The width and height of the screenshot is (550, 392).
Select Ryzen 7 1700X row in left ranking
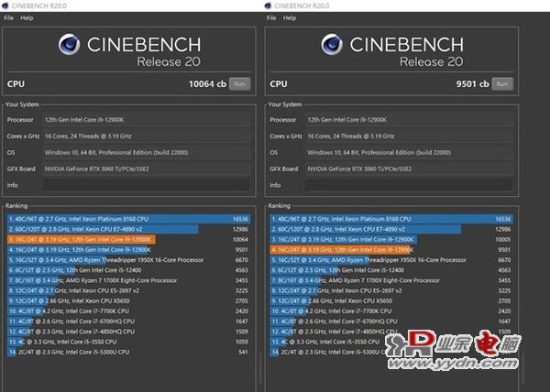[x=128, y=280]
